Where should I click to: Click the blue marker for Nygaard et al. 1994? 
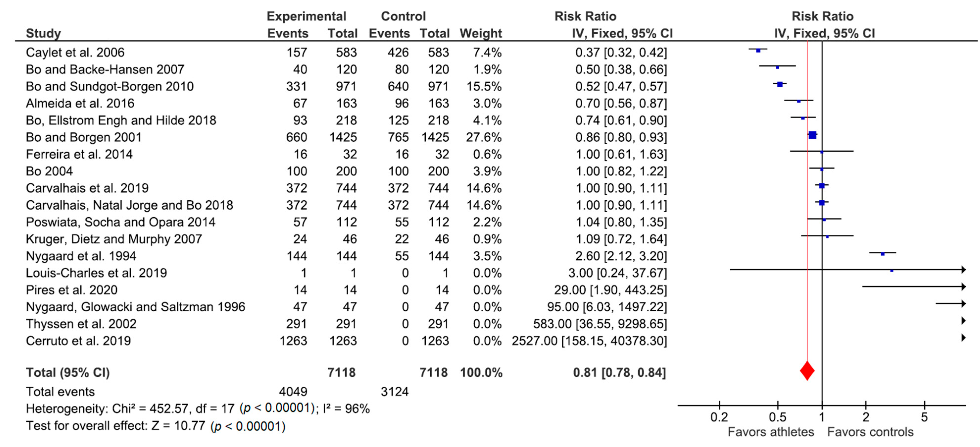click(x=883, y=254)
